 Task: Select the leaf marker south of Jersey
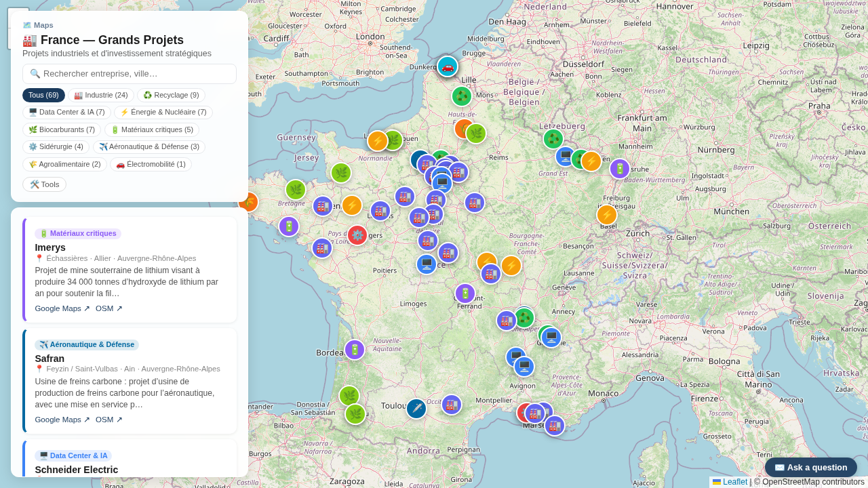click(341, 173)
